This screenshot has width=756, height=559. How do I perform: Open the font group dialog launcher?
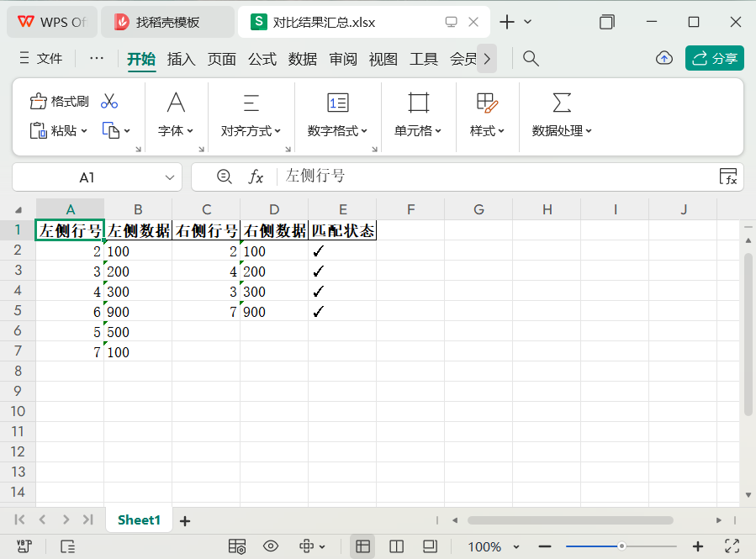pyautogui.click(x=202, y=149)
